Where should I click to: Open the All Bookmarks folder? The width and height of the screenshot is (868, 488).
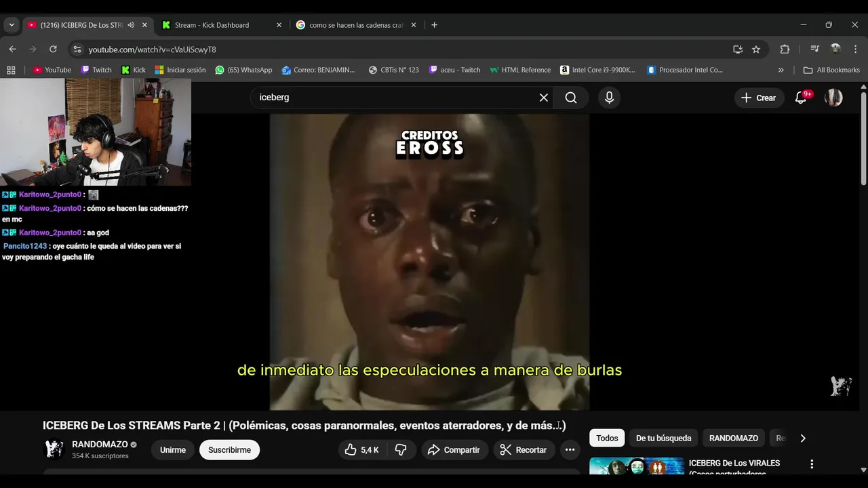click(831, 70)
